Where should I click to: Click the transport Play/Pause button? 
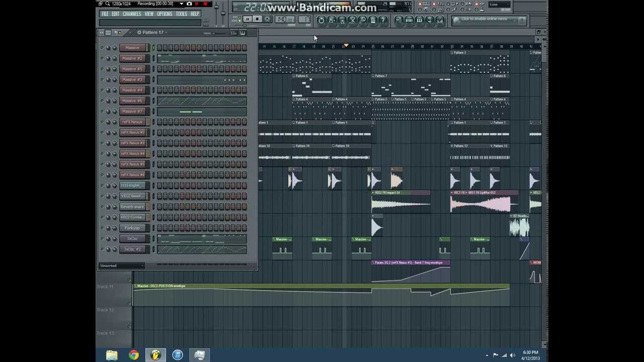point(247,20)
